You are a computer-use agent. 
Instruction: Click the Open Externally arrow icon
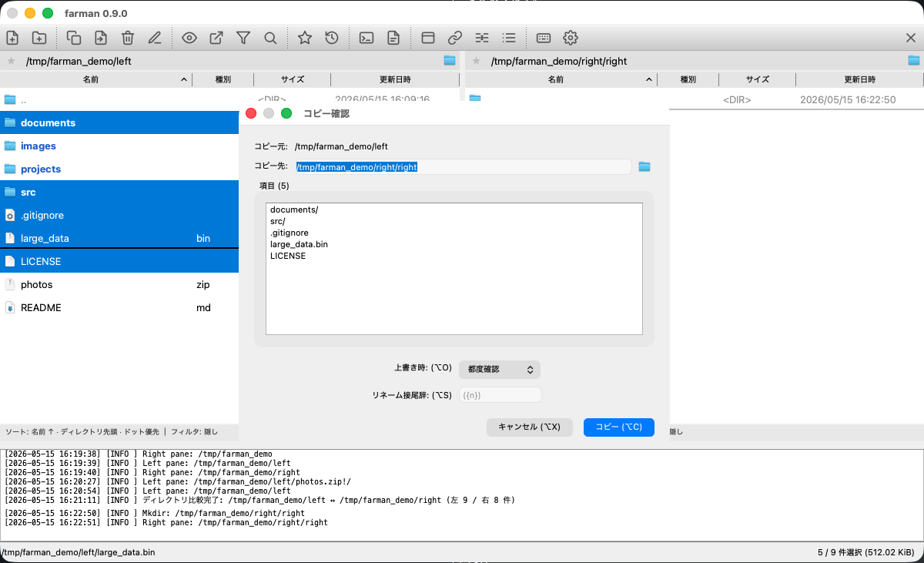coord(216,37)
